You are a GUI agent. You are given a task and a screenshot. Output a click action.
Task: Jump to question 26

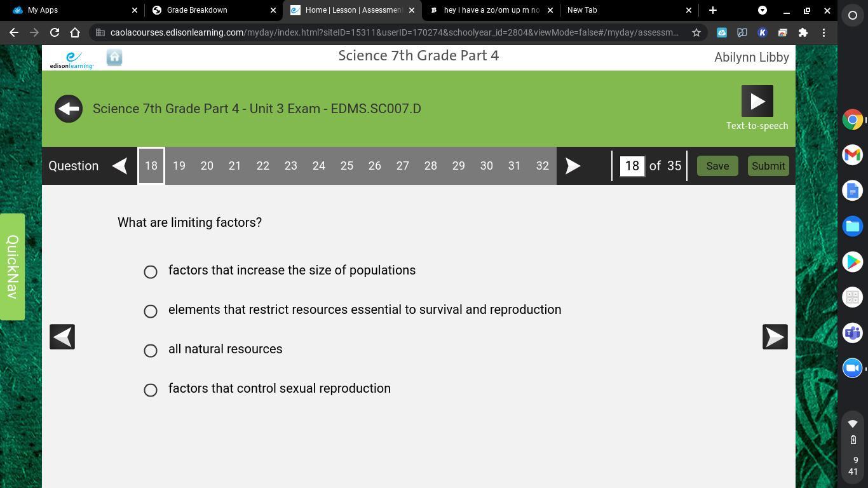click(x=375, y=166)
